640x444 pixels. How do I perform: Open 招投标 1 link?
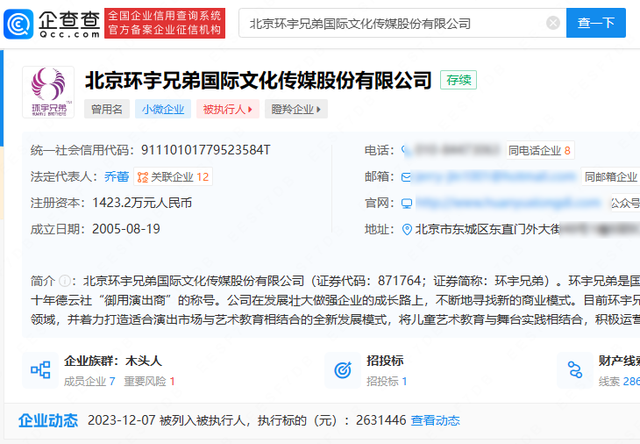[387, 381]
